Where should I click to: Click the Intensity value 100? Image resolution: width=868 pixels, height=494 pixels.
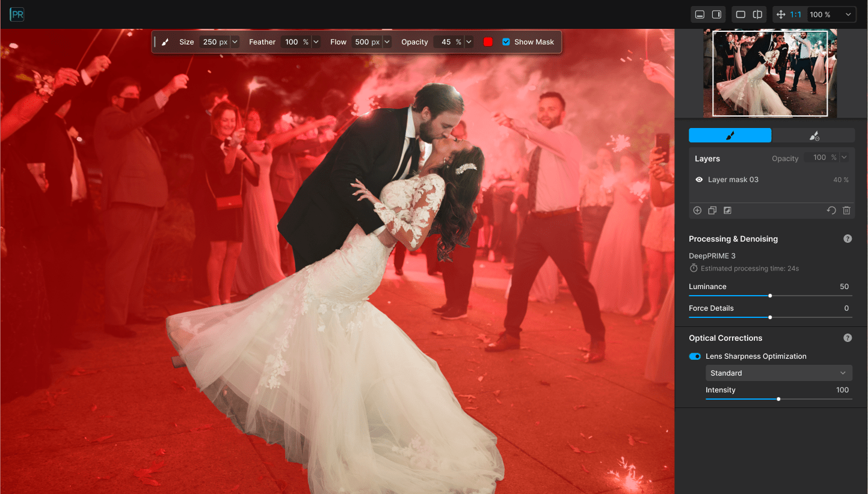842,390
